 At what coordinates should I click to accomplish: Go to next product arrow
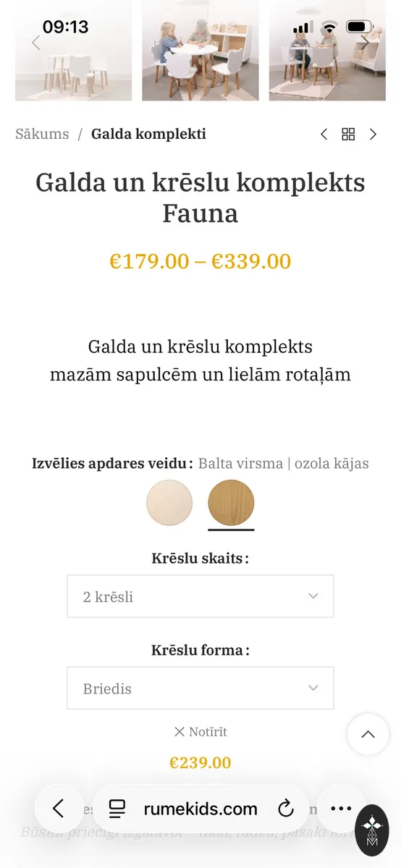(373, 134)
